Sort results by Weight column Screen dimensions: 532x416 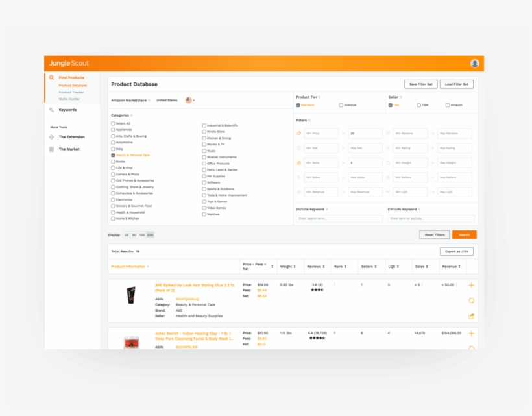point(287,267)
